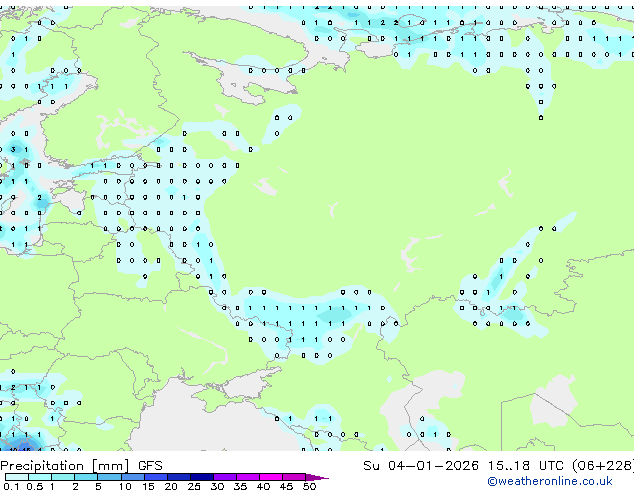Click the "40" legend value label

(264, 486)
